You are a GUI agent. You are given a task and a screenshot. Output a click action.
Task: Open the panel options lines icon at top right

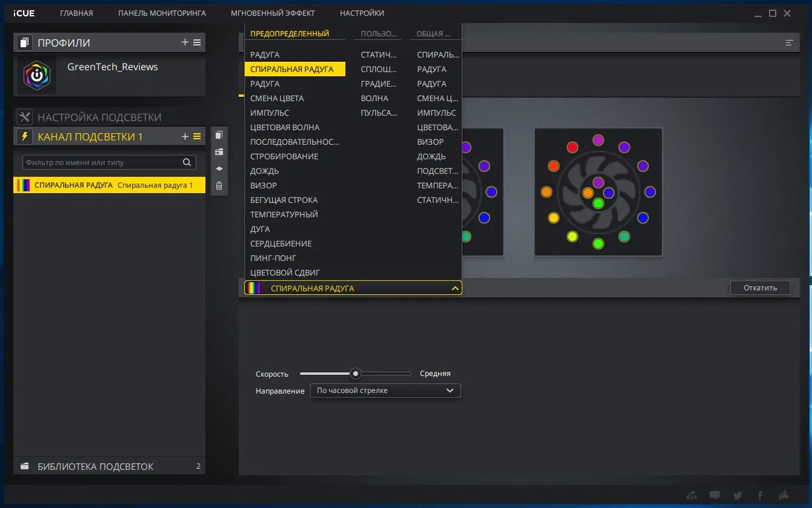pos(789,42)
